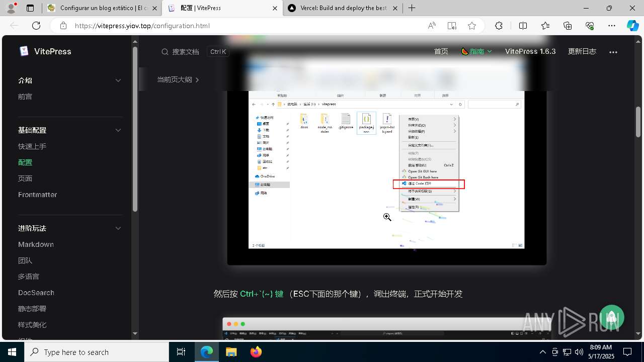Click the 搜索文档 search box

click(x=194, y=52)
